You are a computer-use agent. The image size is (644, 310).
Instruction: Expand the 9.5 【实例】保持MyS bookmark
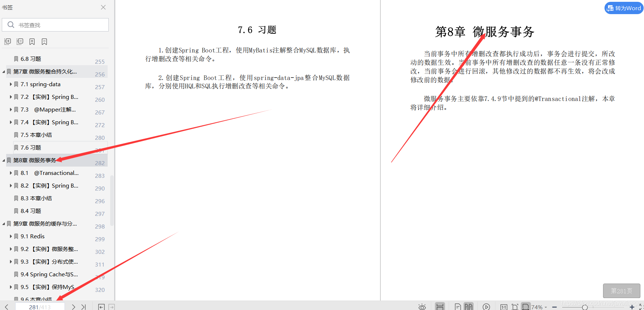[x=11, y=287]
